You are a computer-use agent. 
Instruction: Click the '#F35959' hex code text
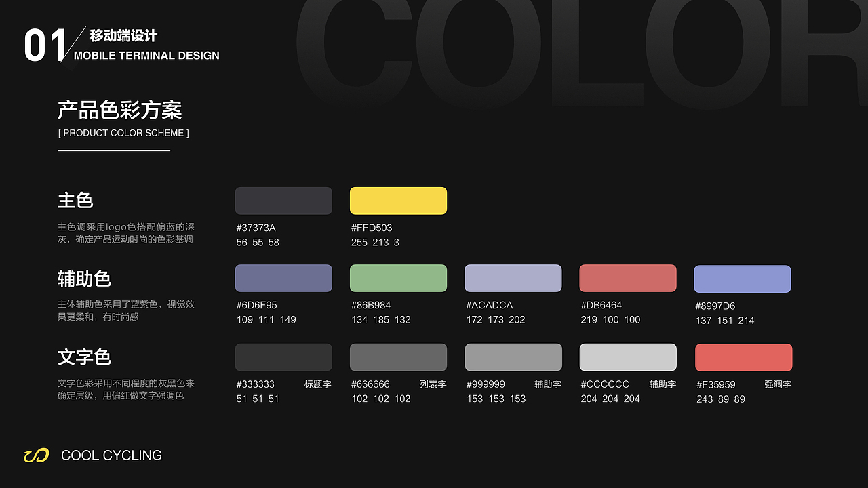pyautogui.click(x=716, y=384)
